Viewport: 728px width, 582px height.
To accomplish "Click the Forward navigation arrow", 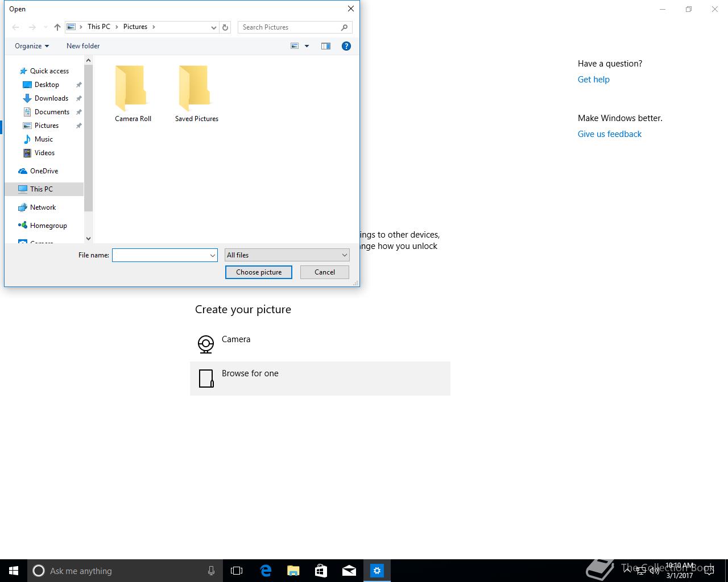I will pyautogui.click(x=32, y=27).
